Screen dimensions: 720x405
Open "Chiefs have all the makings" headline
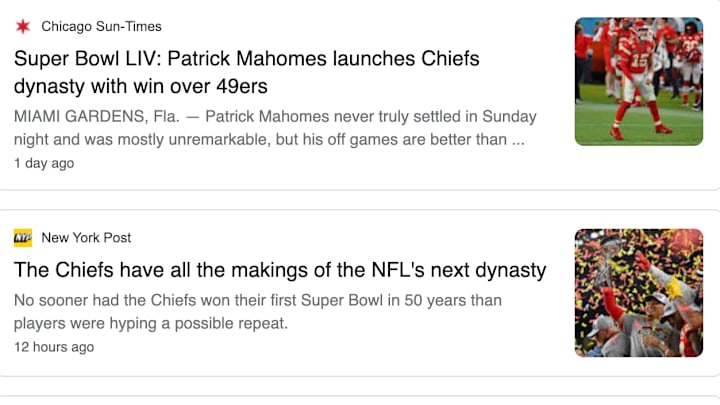pos(280,270)
